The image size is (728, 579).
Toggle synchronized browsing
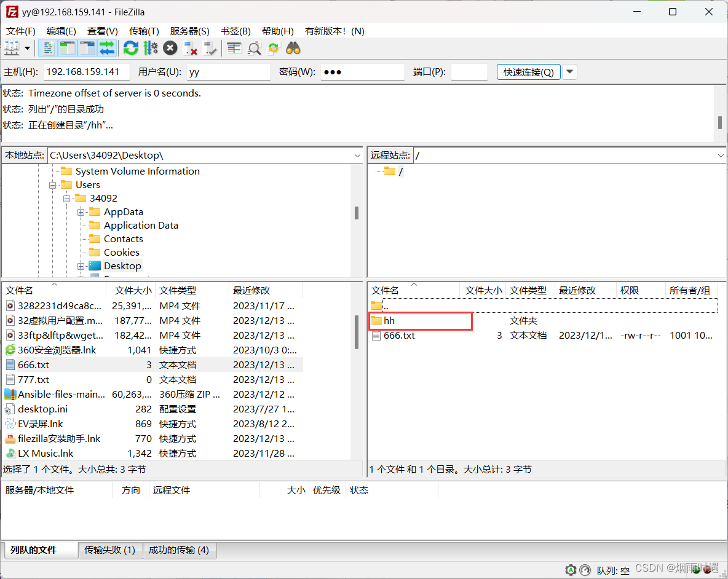274,48
